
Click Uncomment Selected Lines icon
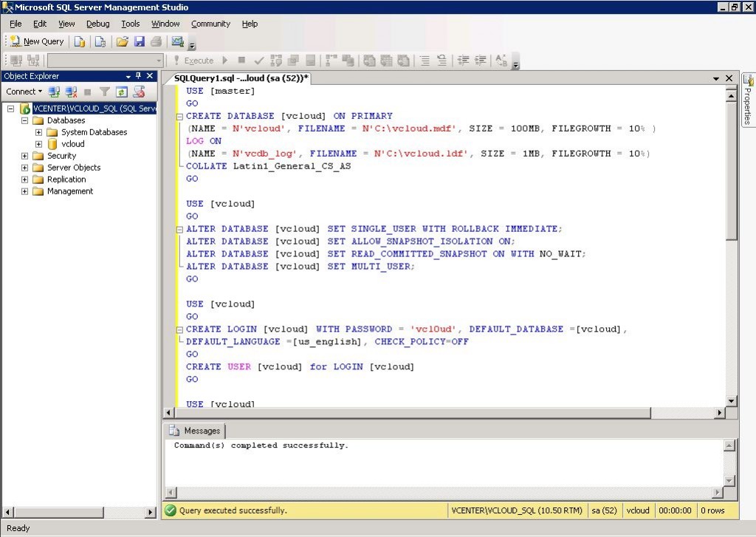coord(441,61)
